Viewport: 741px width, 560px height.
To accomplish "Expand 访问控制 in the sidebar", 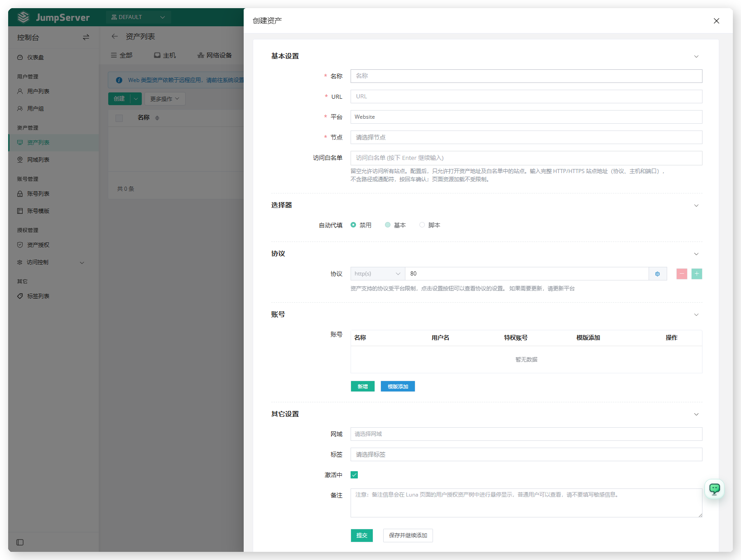I will click(x=53, y=262).
